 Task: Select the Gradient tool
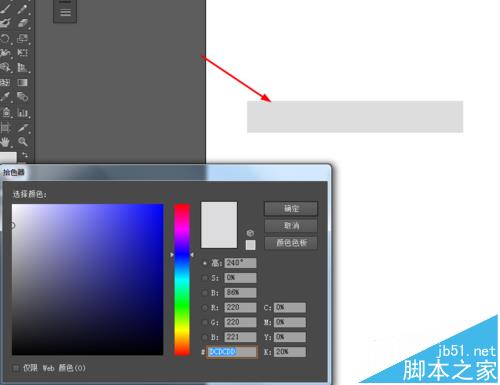pos(22,82)
